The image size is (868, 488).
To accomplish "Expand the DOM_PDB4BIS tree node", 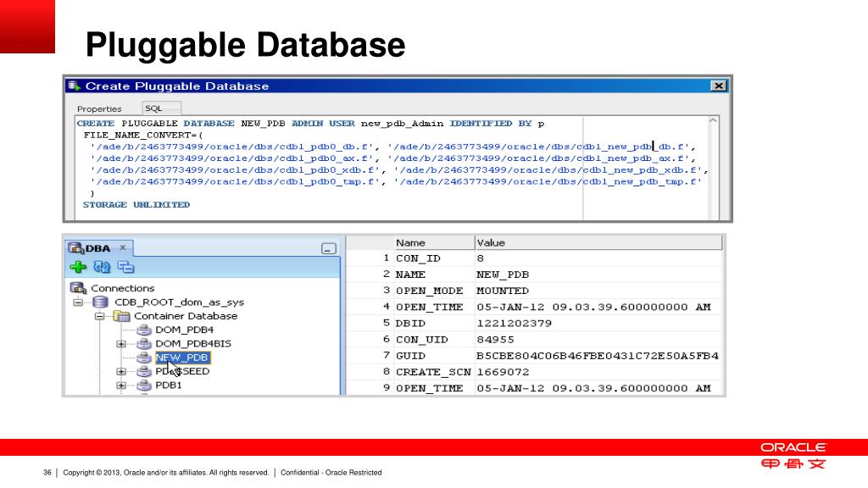I will pyautogui.click(x=121, y=344).
